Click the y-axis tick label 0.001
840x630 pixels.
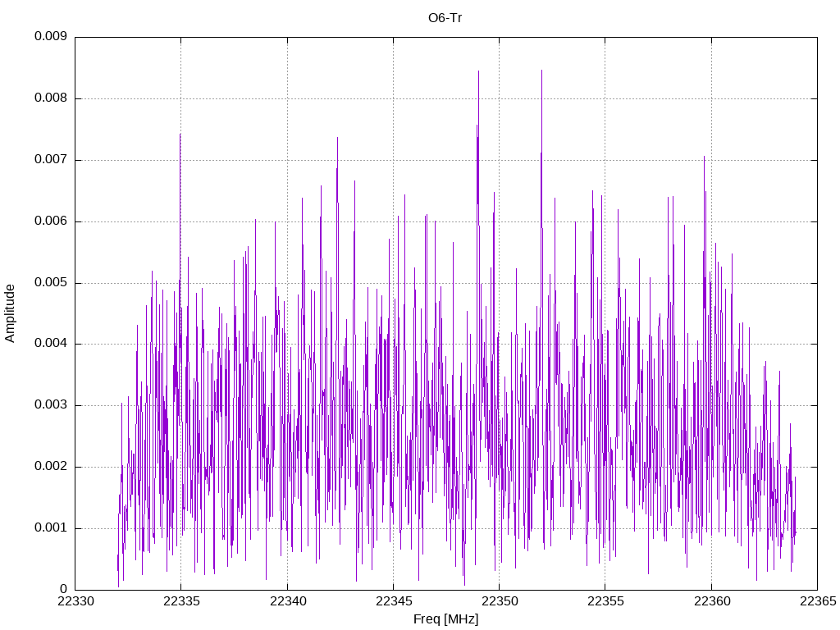51,527
